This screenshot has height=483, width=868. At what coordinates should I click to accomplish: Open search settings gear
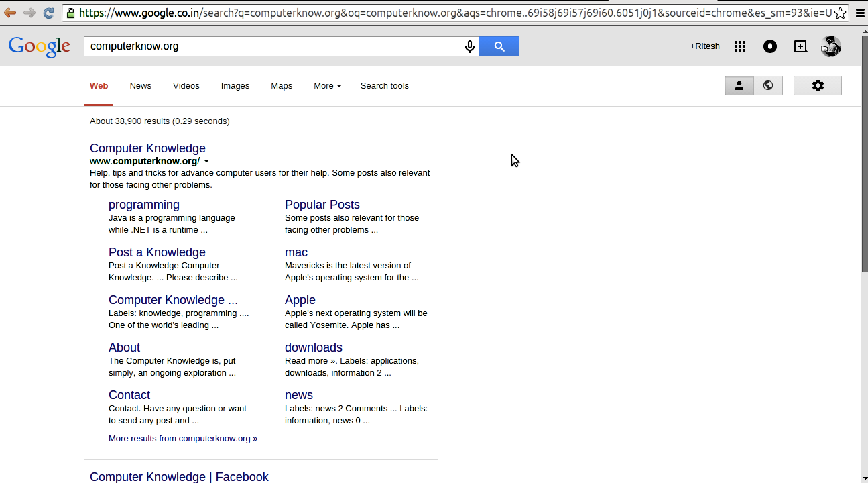818,86
